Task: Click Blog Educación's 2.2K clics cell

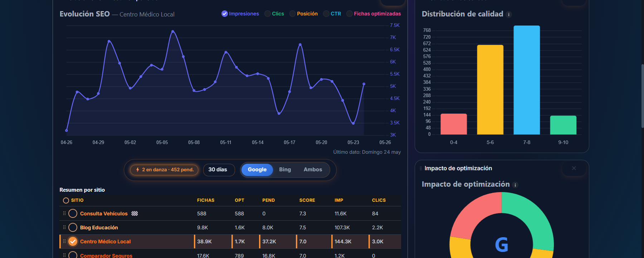Action: click(x=377, y=228)
